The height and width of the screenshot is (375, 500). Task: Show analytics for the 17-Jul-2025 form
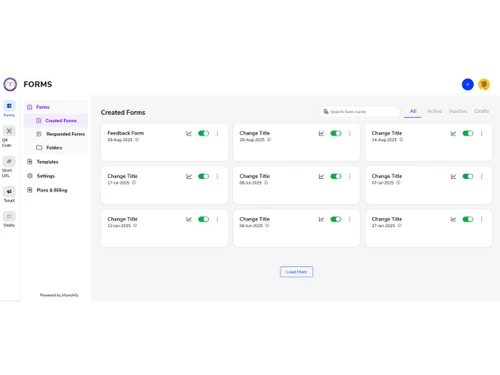pyautogui.click(x=189, y=176)
